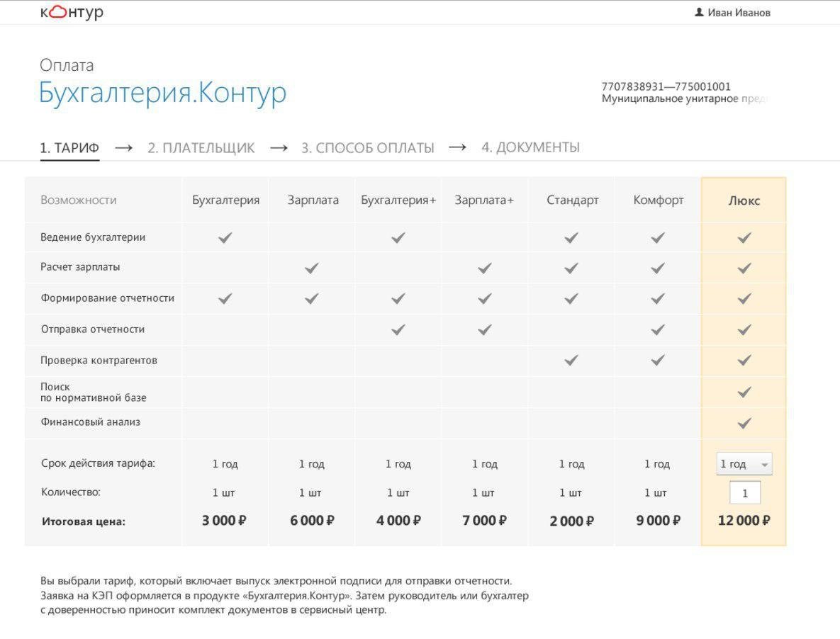Click the 3 000 ₽ price for Бухгалтерия
This screenshot has width=840, height=639.
tap(224, 520)
